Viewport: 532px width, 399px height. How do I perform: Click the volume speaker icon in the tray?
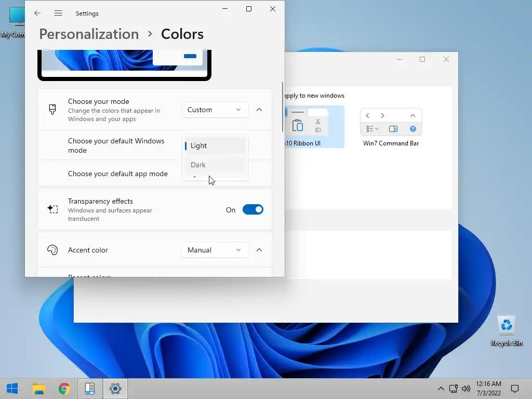tap(466, 389)
